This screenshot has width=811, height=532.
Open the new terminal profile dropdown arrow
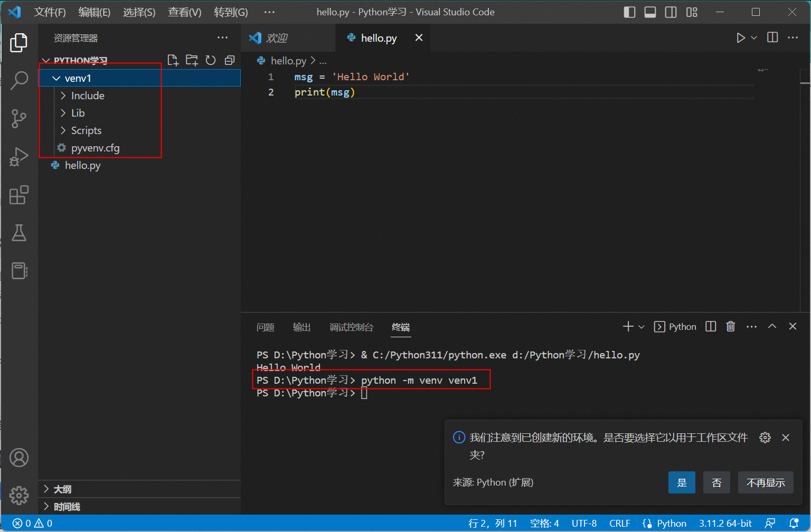[x=641, y=327]
